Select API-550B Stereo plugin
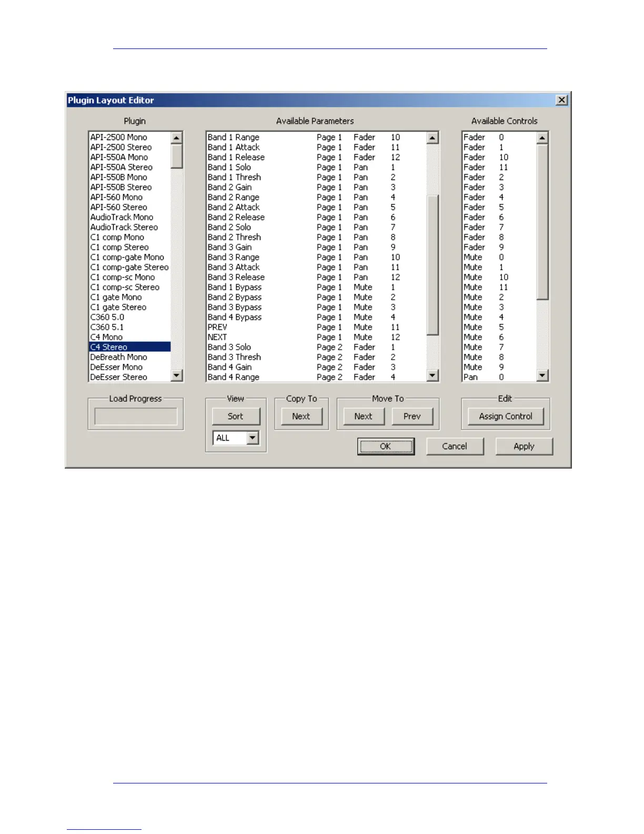 [130, 187]
